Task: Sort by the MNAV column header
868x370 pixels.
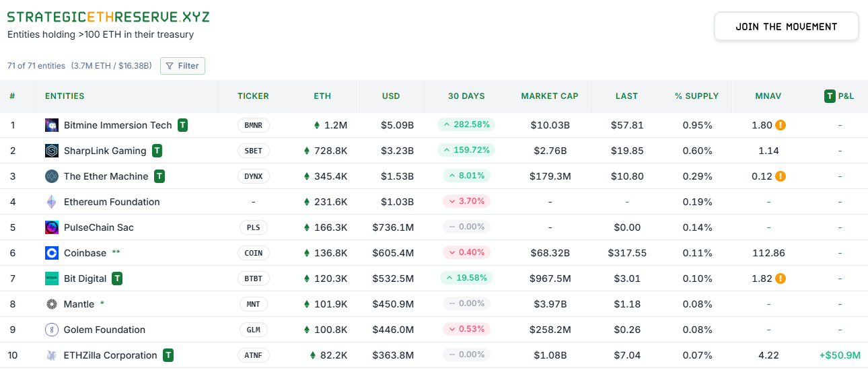Action: [x=768, y=96]
